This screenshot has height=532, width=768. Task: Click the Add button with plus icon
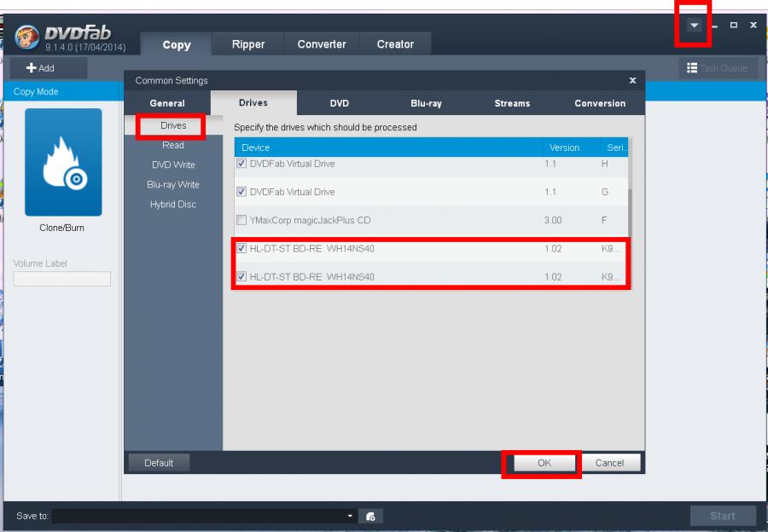48,68
